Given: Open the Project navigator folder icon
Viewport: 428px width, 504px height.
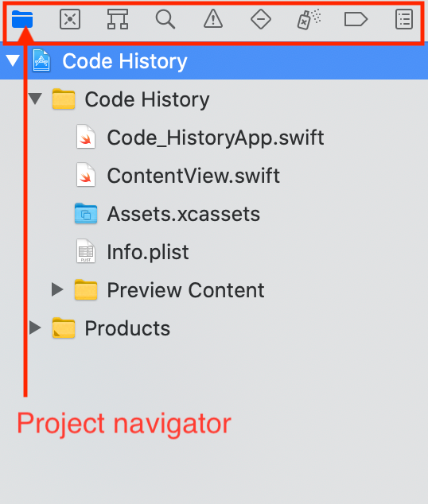Looking at the screenshot, I should (22, 19).
